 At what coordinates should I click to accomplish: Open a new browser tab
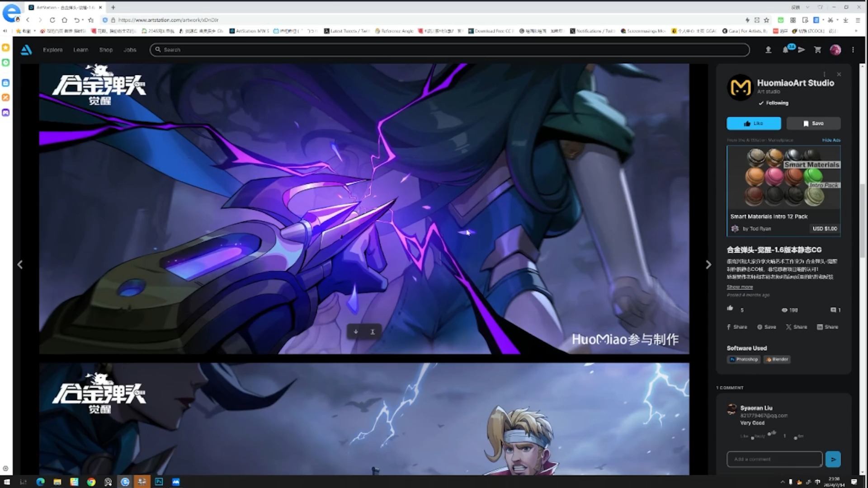tap(113, 7)
